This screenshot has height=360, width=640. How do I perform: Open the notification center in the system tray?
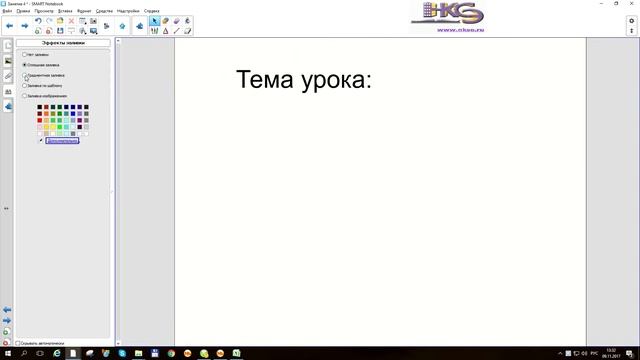click(629, 353)
